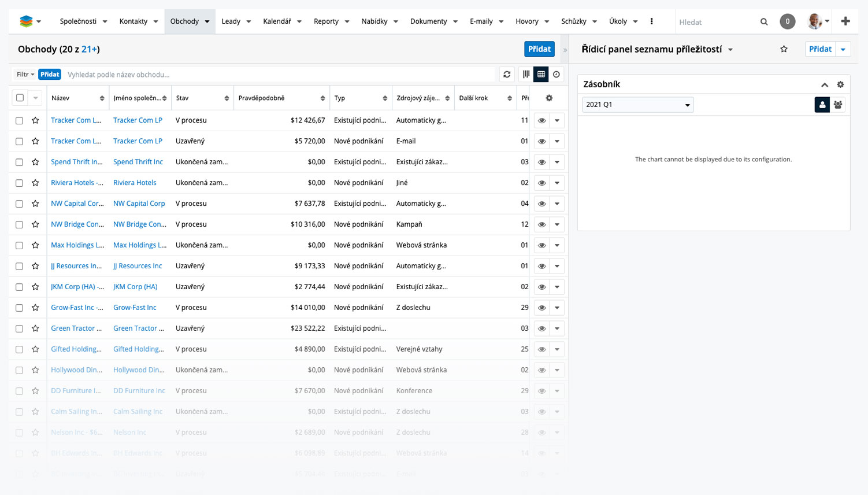Image resolution: width=868 pixels, height=495 pixels.
Task: Open the Kalendář menu
Action: (x=282, y=21)
